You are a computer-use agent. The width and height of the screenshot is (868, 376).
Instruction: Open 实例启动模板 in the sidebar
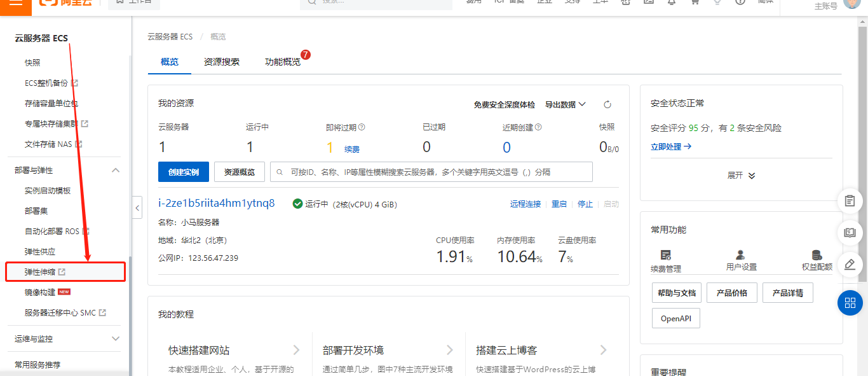[x=48, y=191]
